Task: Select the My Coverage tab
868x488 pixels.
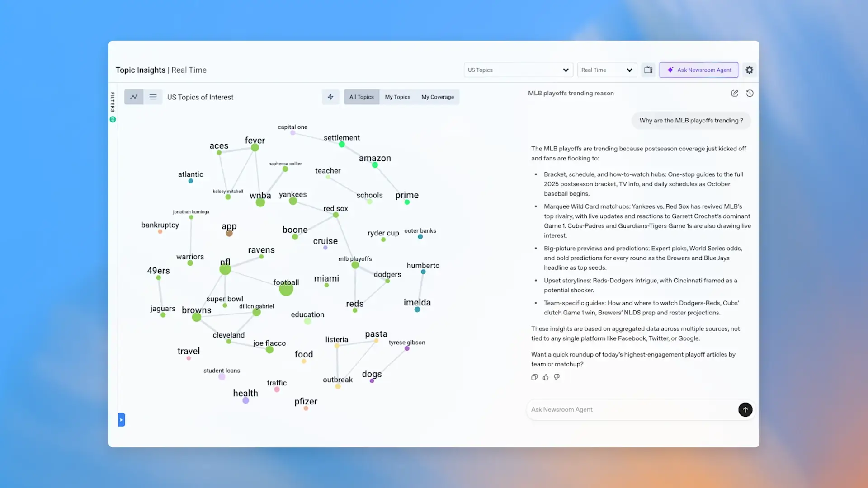Action: click(437, 97)
